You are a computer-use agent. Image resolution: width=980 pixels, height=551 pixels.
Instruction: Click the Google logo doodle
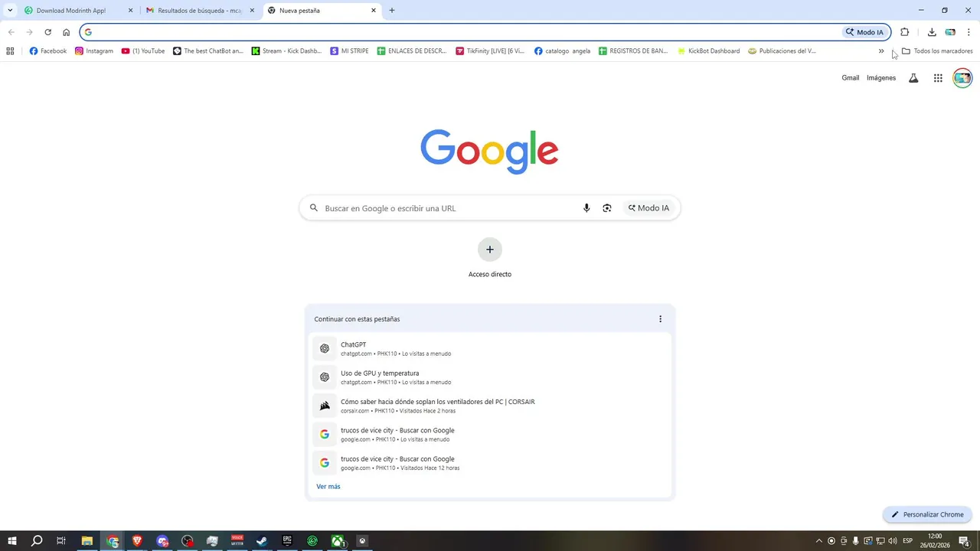coord(489,152)
